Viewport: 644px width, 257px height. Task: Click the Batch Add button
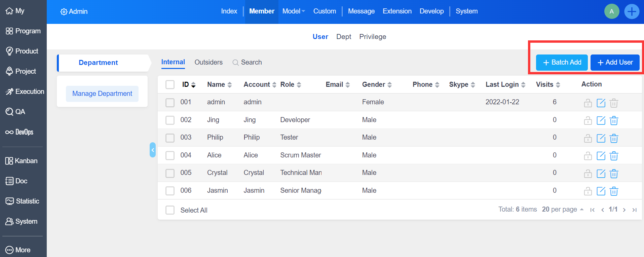(562, 62)
